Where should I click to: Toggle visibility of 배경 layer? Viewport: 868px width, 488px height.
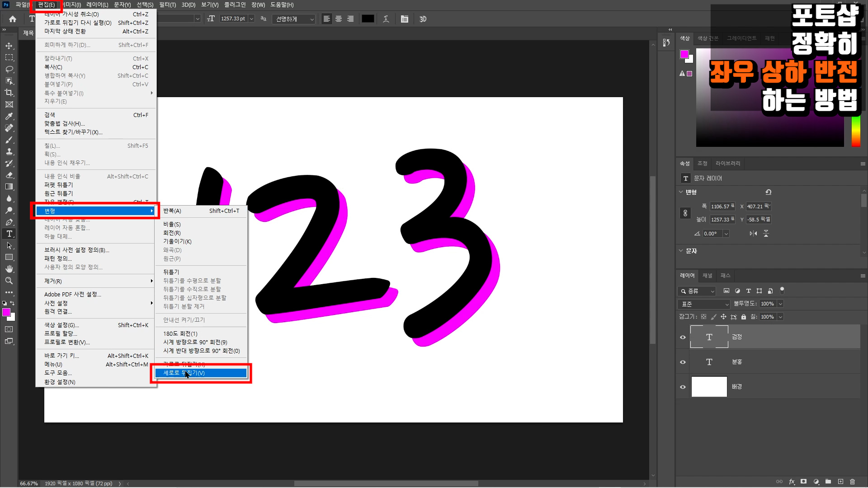(x=683, y=387)
